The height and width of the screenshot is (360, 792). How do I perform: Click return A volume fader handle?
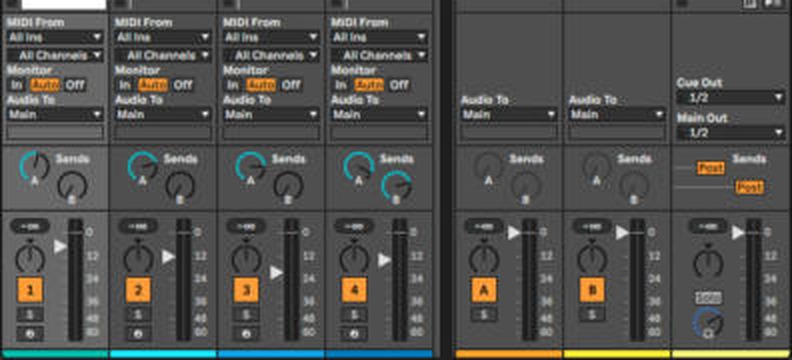tap(514, 232)
